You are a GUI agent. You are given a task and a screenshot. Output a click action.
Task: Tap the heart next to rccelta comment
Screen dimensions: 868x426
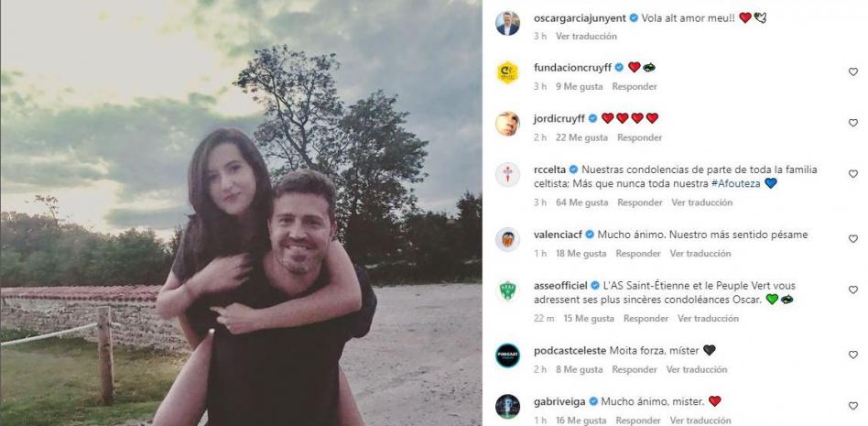[853, 174]
